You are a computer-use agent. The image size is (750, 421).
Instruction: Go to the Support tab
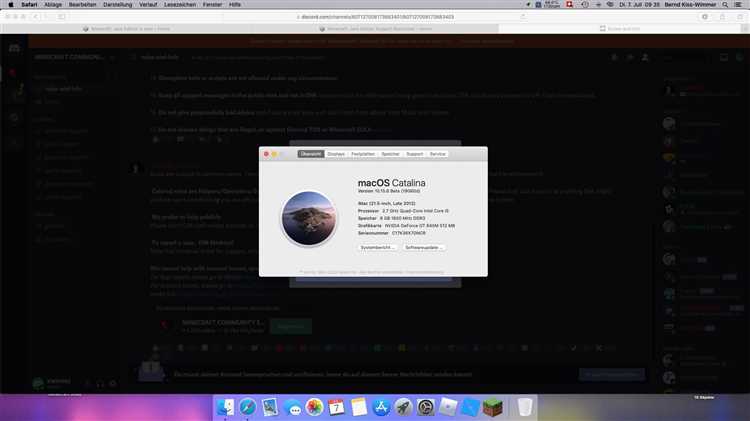click(x=415, y=154)
